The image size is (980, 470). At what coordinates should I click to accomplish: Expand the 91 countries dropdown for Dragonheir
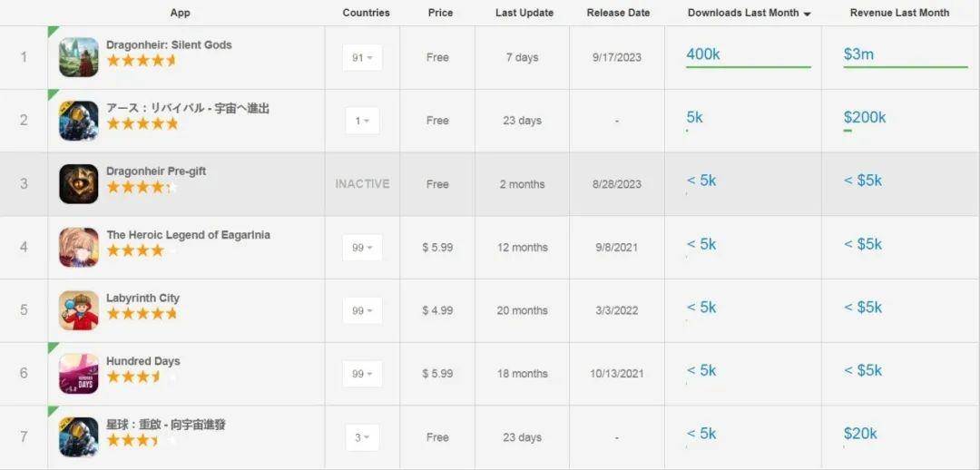pyautogui.click(x=362, y=57)
